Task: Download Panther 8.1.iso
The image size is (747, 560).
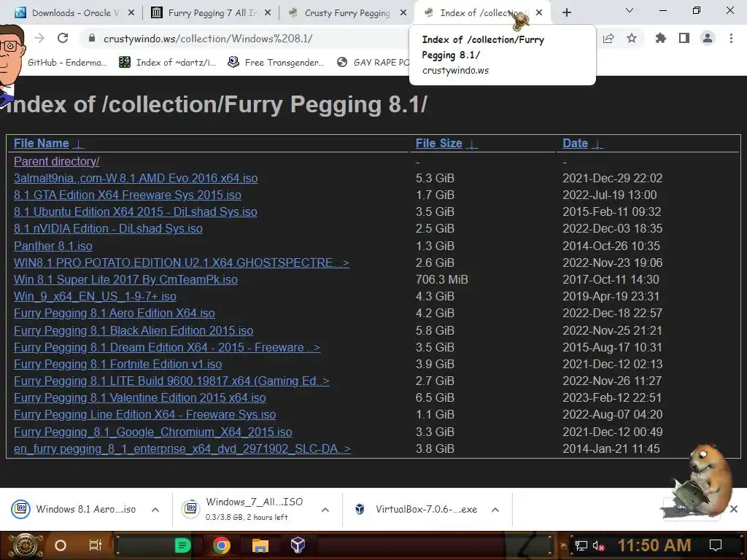Action: [53, 246]
